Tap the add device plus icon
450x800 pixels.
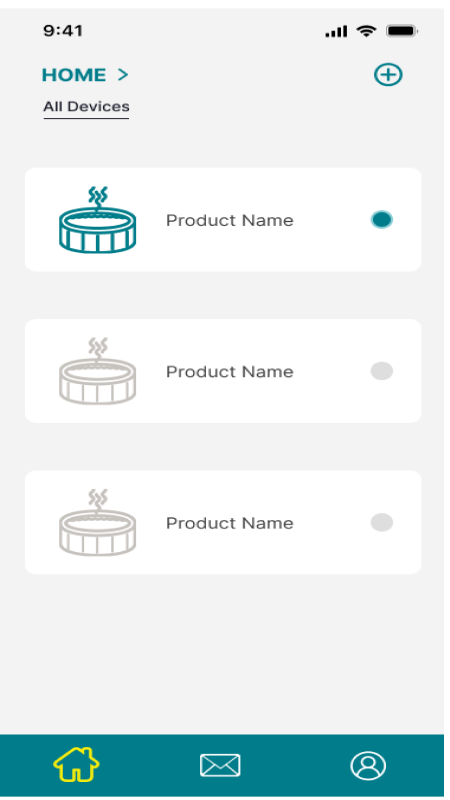(388, 74)
